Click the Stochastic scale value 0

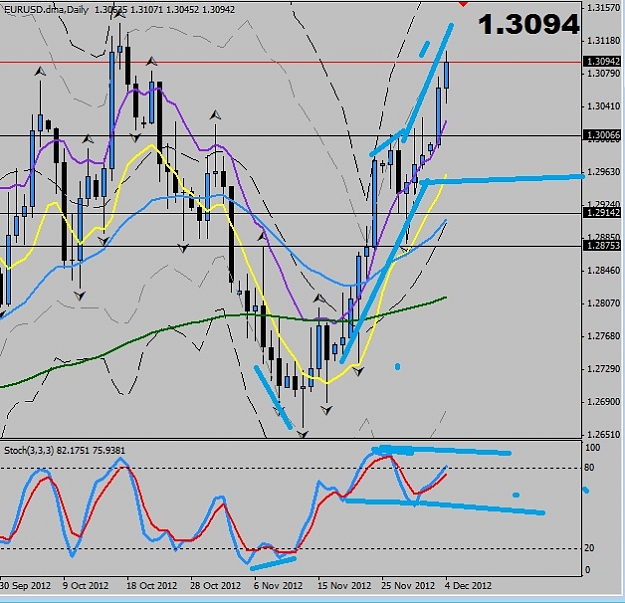coord(587,570)
